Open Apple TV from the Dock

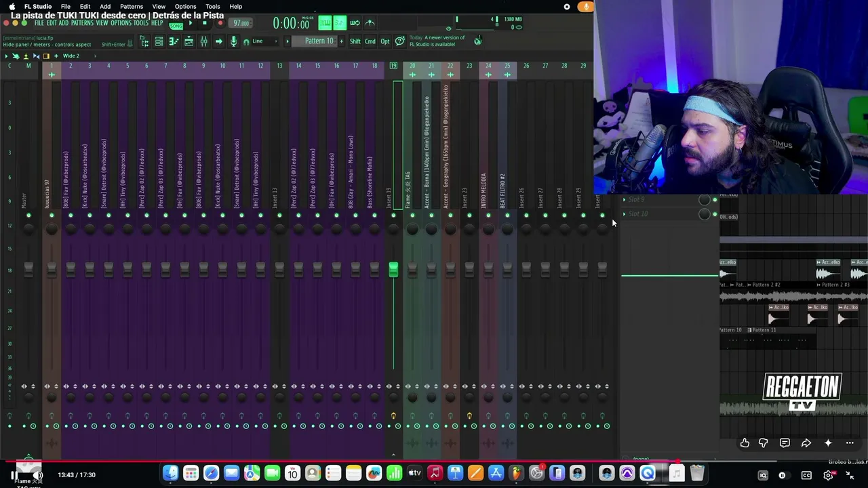point(414,473)
